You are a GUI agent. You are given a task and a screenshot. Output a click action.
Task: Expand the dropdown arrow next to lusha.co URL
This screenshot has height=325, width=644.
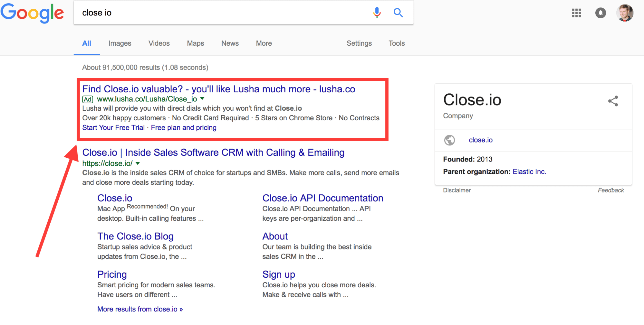click(202, 98)
